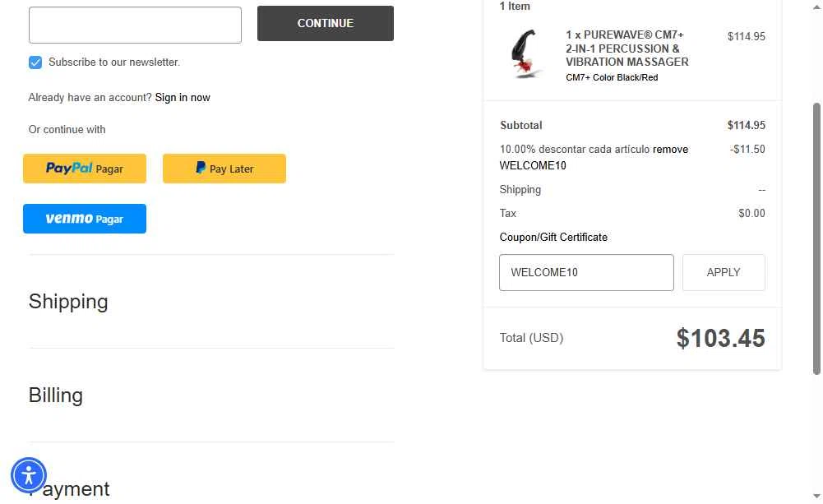Open the Sign in now link
The width and height of the screenshot is (823, 504).
click(183, 98)
